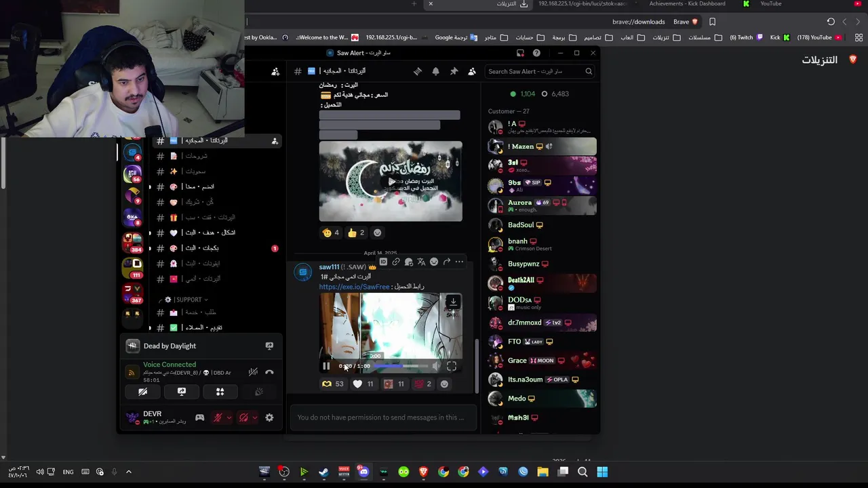Open Discord user settings gear

pos(269,418)
